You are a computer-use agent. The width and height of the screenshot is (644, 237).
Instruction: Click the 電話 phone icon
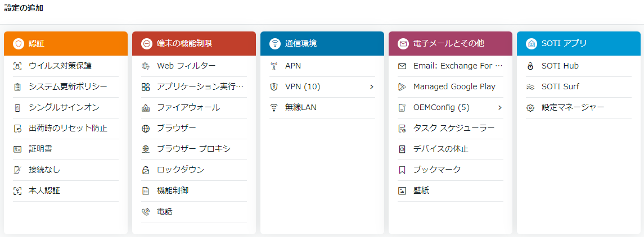(x=146, y=212)
